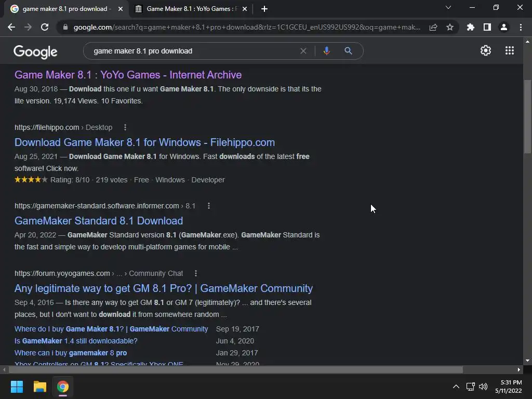View site information lock icon
This screenshot has height=399, width=532.
click(65, 27)
